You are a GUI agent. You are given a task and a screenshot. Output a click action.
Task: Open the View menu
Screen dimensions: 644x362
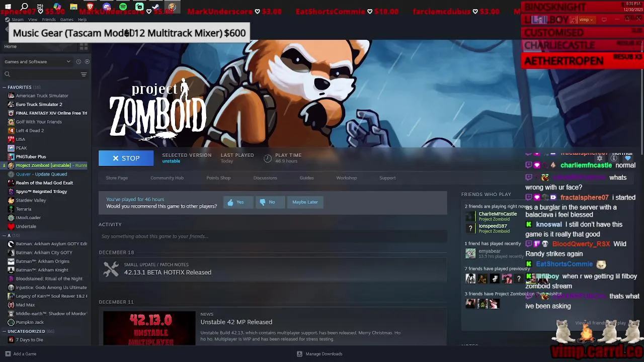(x=33, y=20)
